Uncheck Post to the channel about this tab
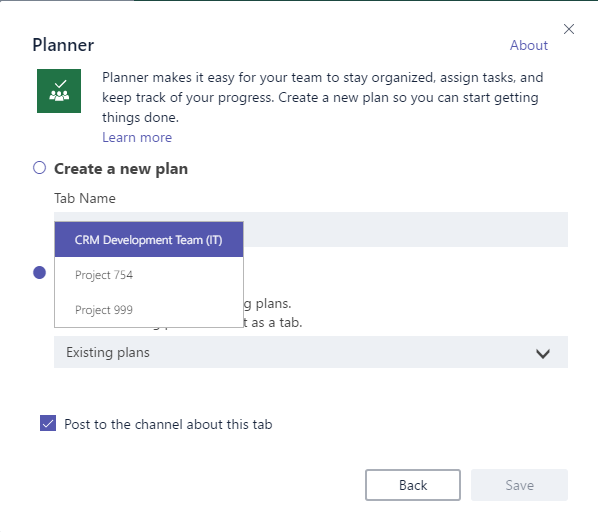The width and height of the screenshot is (598, 532). point(48,423)
